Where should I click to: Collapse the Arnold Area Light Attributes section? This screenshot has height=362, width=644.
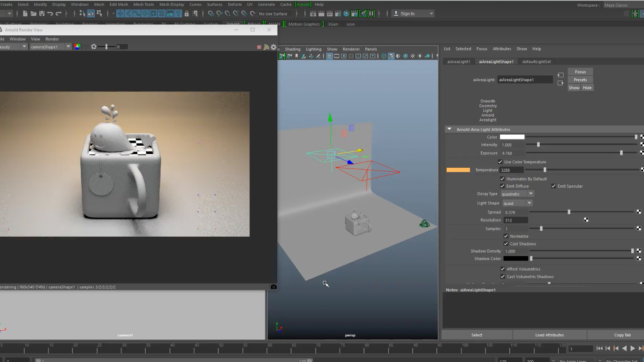point(449,129)
